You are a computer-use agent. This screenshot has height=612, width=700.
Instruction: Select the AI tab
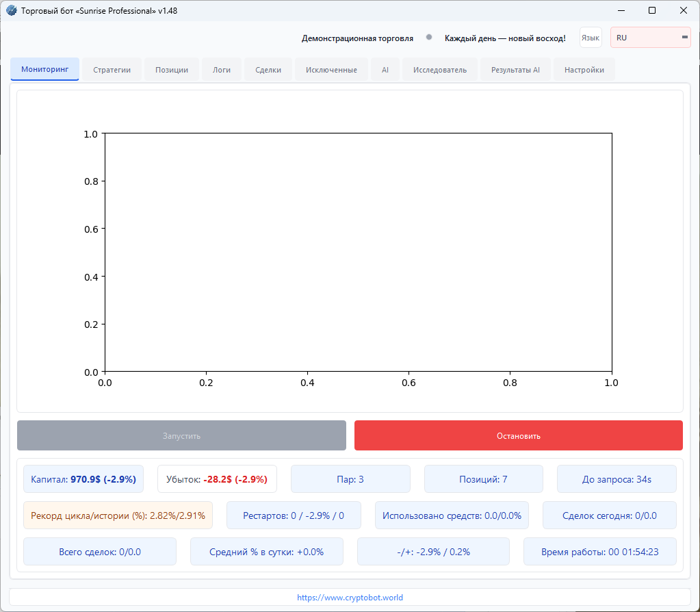click(x=385, y=69)
